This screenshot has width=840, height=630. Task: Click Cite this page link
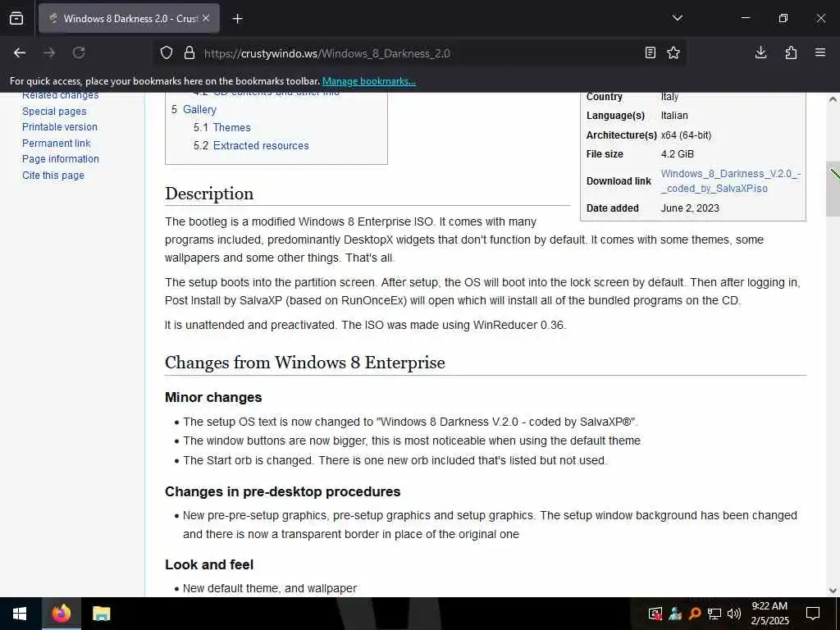tap(53, 176)
